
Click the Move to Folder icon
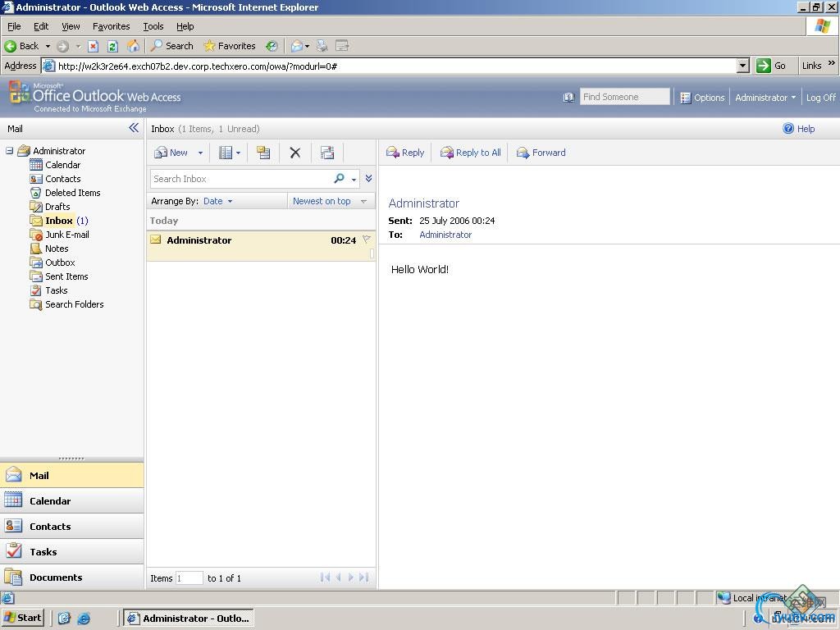coord(263,153)
